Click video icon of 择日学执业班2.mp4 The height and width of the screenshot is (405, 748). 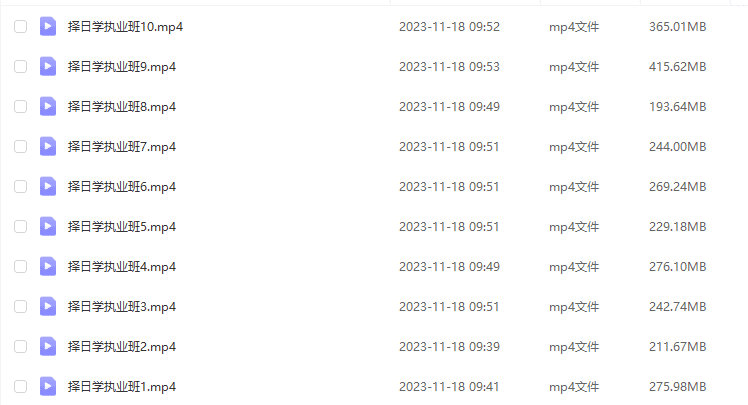48,347
